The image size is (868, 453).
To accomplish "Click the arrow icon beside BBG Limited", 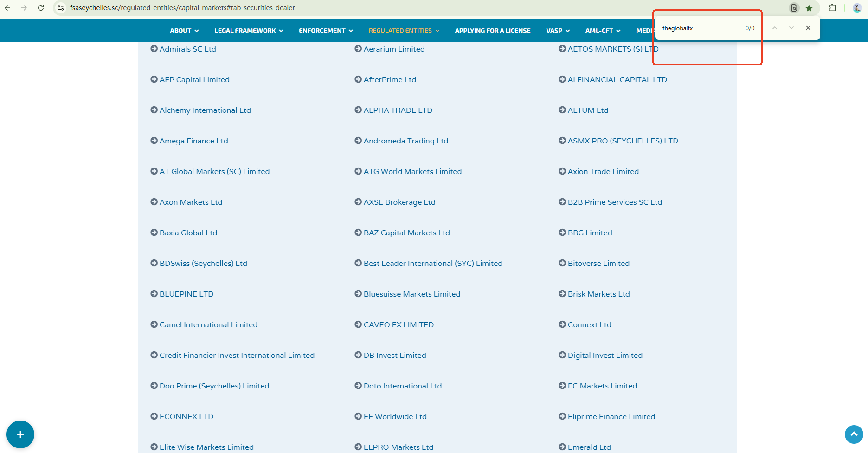I will click(x=562, y=233).
